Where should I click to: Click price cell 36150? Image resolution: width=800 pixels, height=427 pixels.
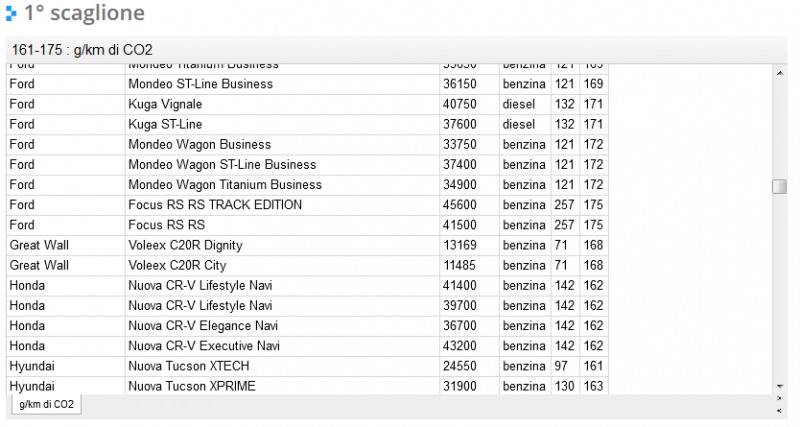(x=470, y=84)
